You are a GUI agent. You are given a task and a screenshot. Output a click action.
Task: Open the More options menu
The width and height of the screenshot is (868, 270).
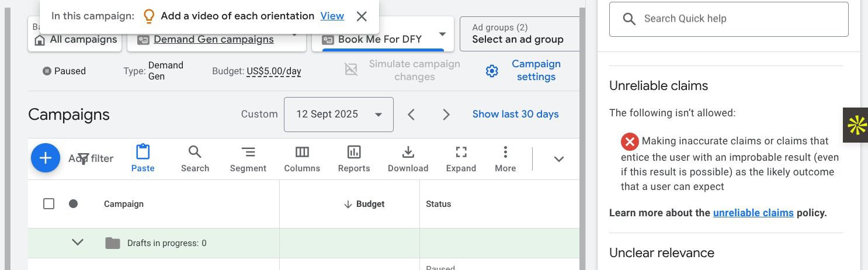click(505, 158)
